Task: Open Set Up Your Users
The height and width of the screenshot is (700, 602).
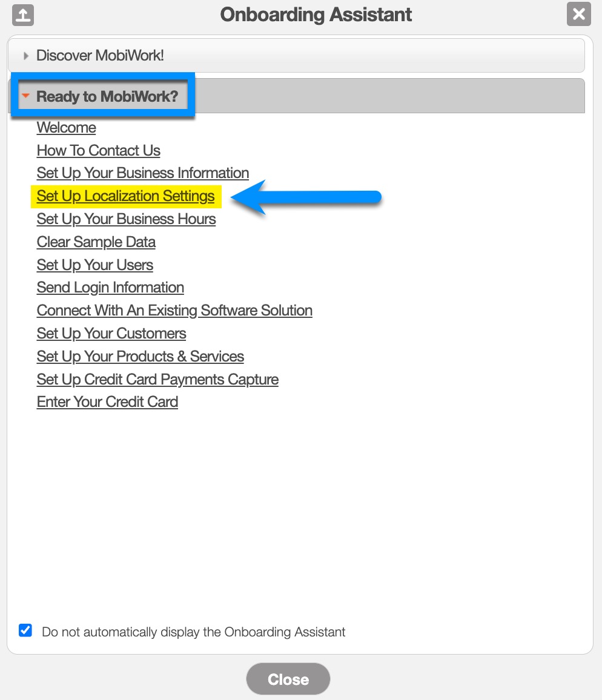Action: pos(94,265)
